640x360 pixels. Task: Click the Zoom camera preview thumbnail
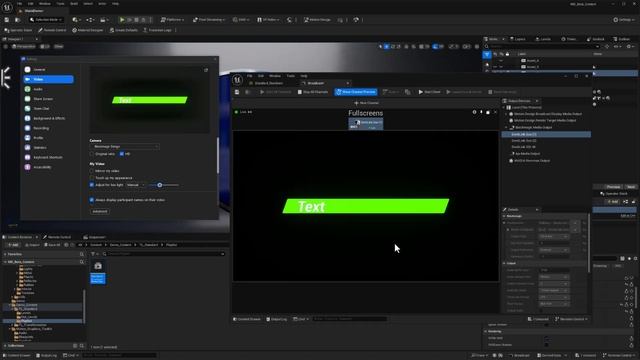pyautogui.click(x=149, y=100)
